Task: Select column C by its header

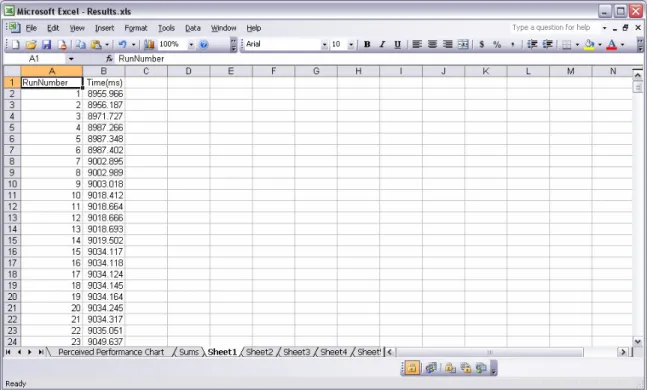Action: pos(146,71)
